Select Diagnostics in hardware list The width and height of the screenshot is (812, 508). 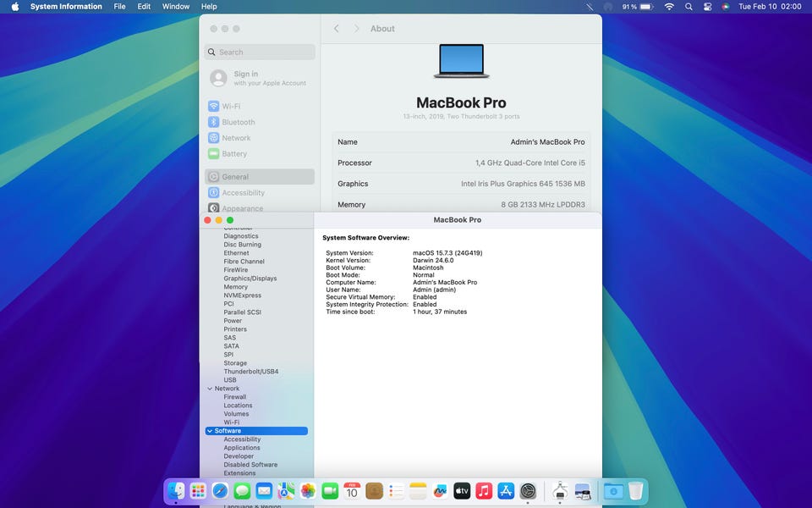(241, 236)
